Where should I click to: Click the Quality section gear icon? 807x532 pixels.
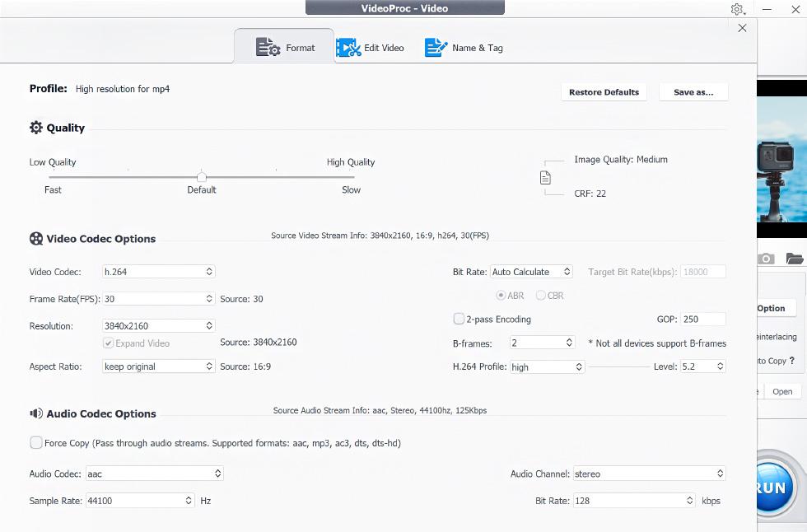coord(36,128)
